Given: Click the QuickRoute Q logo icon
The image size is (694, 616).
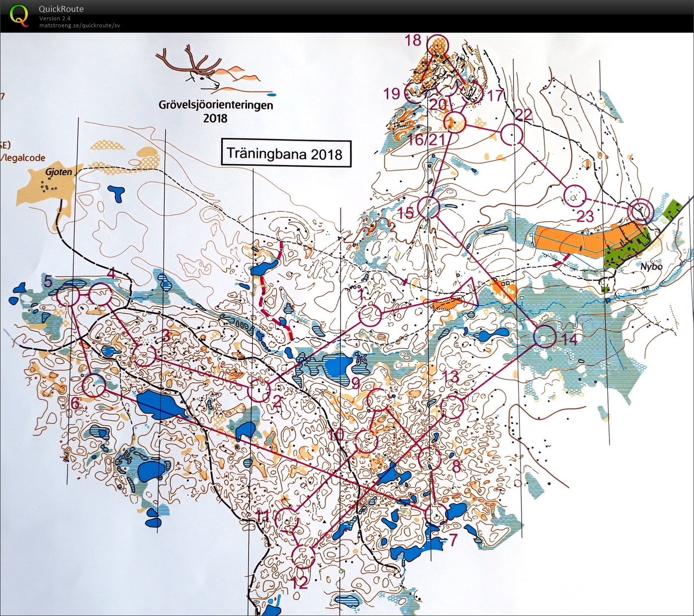Looking at the screenshot, I should coord(19,15).
